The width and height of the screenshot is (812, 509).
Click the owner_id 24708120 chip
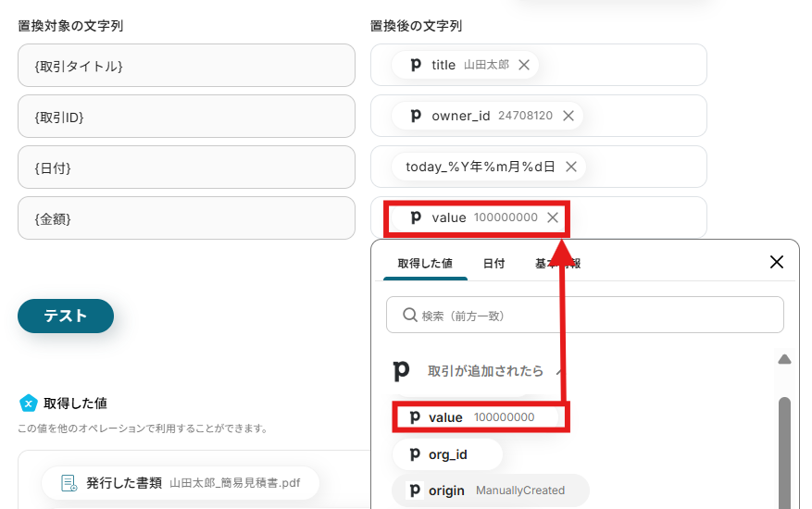pyautogui.click(x=487, y=116)
